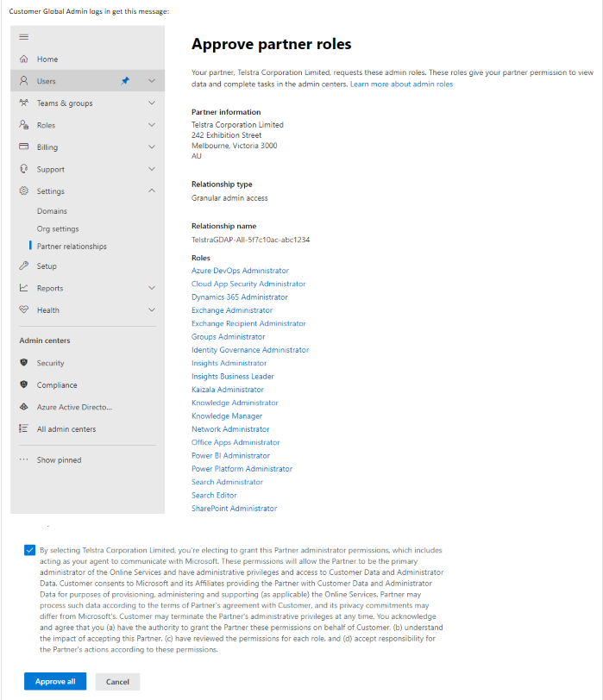This screenshot has width=603, height=700.
Task: Click the Setup wrench icon
Action: 24,266
